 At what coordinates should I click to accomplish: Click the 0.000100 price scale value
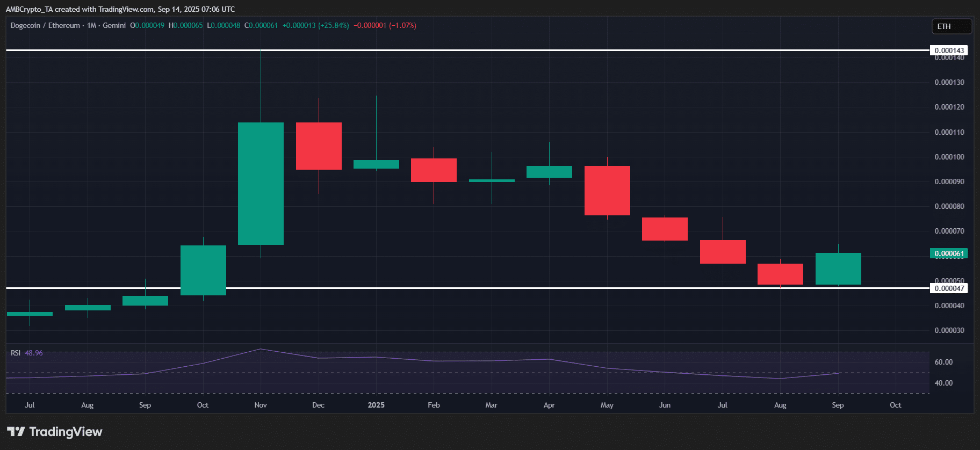(949, 157)
